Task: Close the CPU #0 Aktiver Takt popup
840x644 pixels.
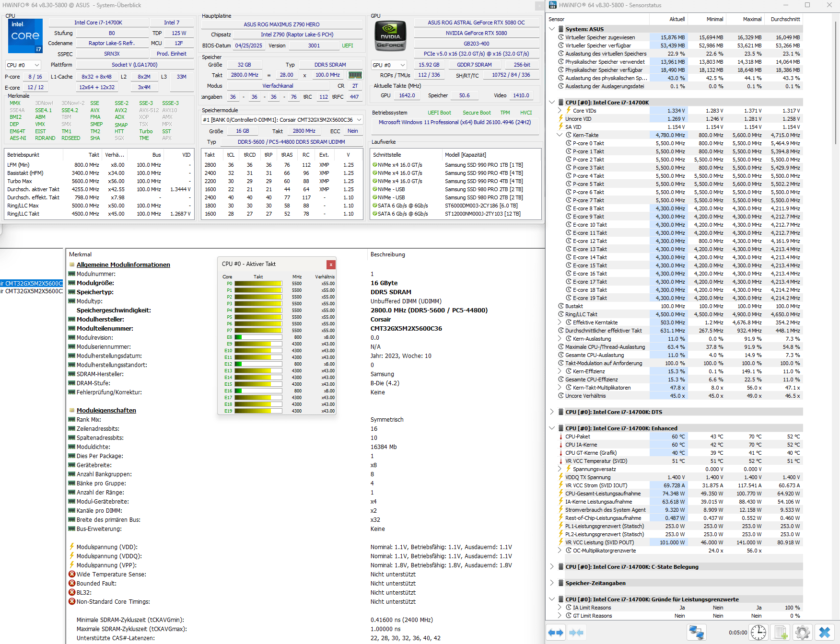Action: [331, 264]
